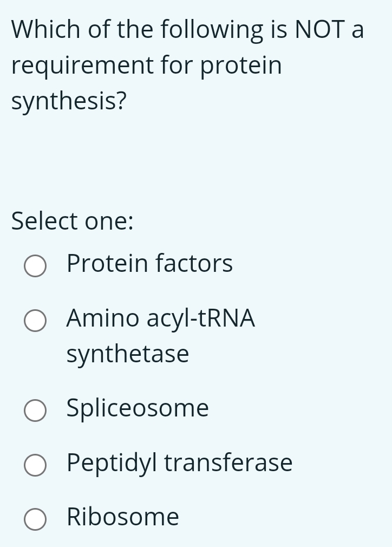Click the word "transferase" in fourth option
392x547 pixels.
(x=228, y=463)
